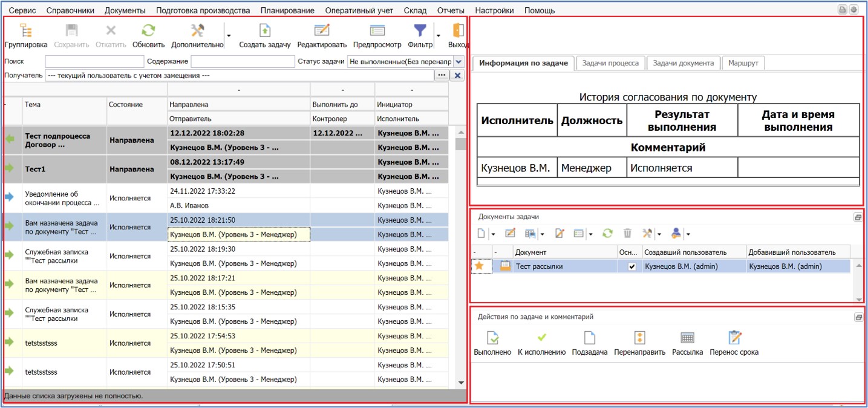Viewport: 868px width, 408px height.
Task: Click into the Поиск input field
Action: [x=94, y=62]
